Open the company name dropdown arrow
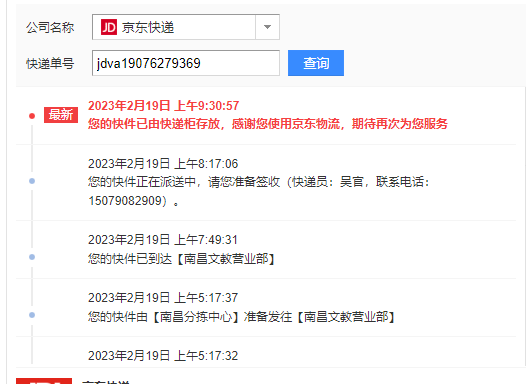Screen dimensions: 526x384 click(x=267, y=27)
